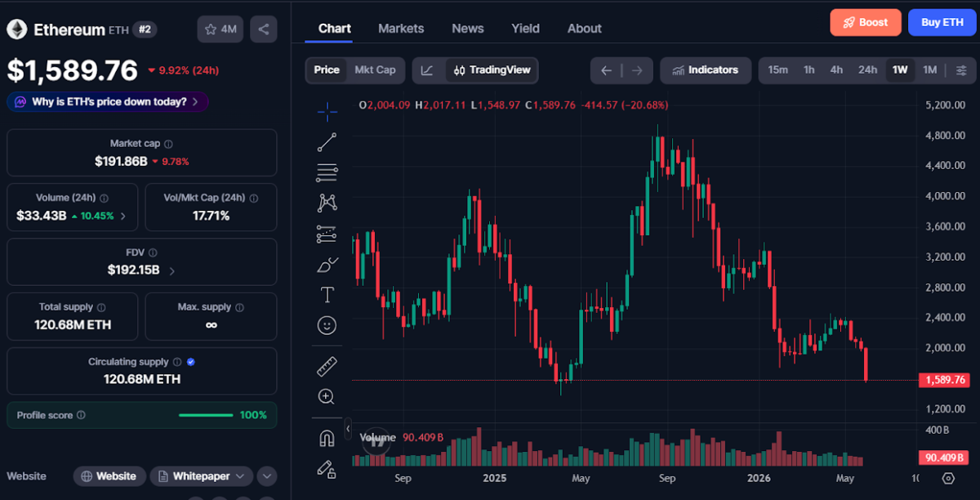The image size is (980, 500).
Task: Click the 90.409 B volume axis label
Action: pos(945,458)
